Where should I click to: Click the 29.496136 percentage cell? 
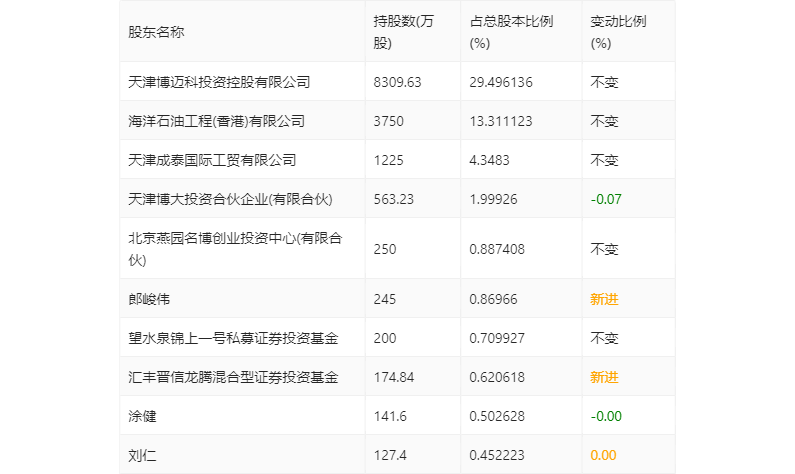coord(501,82)
